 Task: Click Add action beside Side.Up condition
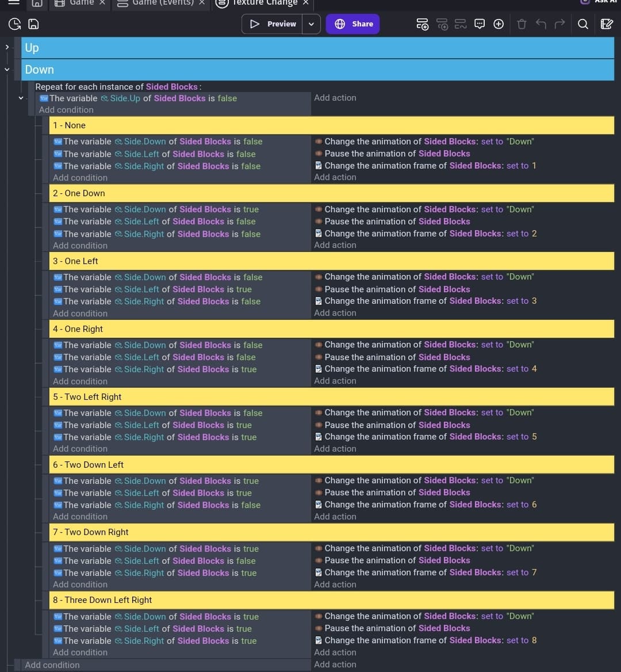(x=335, y=98)
